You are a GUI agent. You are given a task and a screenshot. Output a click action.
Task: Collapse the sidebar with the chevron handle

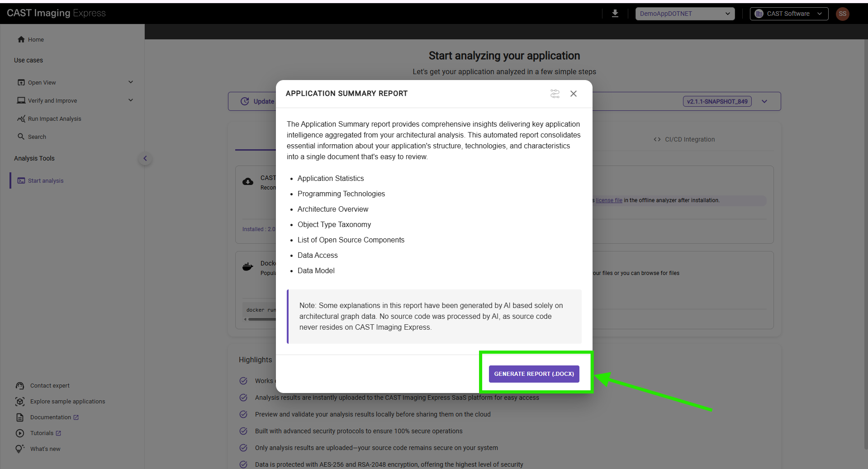point(145,158)
